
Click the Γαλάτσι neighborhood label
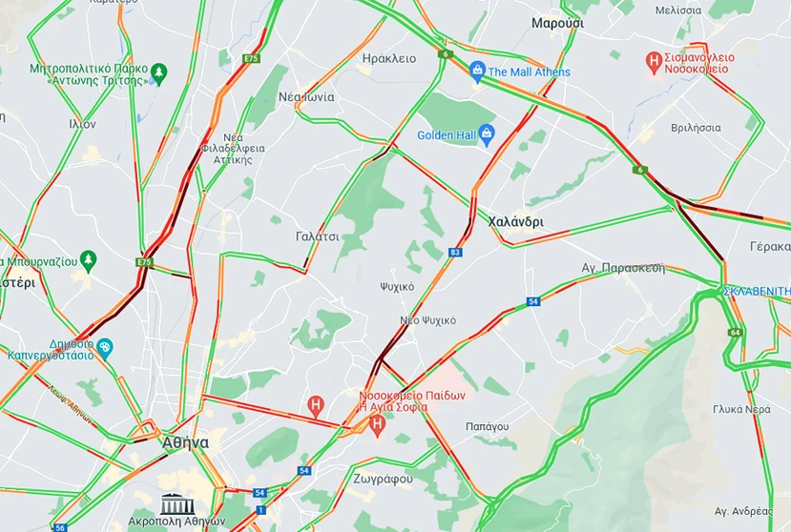point(318,236)
